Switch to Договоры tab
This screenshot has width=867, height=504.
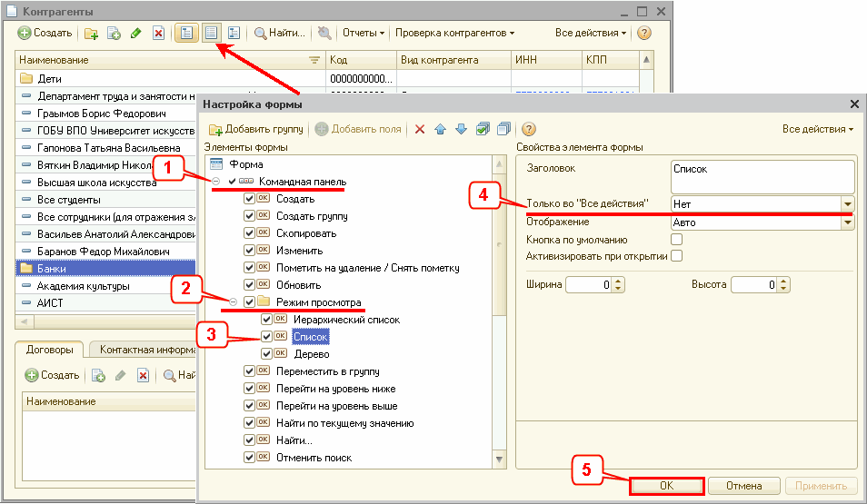coord(50,350)
